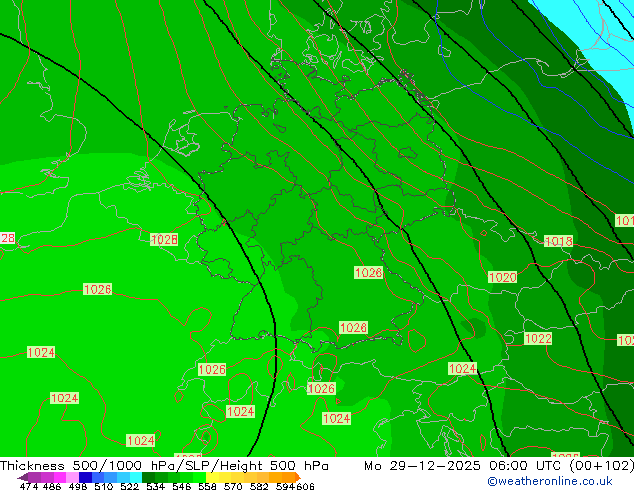Pick the cyan legend swatch
The image size is (634, 490).
coord(136,477)
